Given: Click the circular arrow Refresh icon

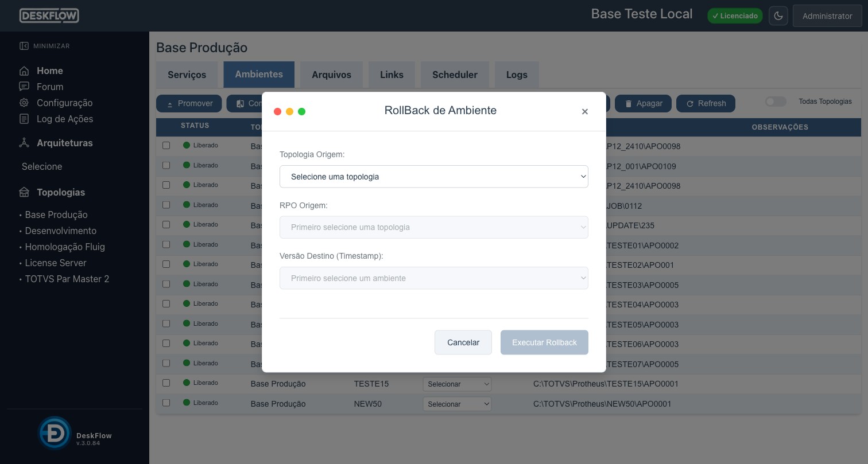Looking at the screenshot, I should tap(690, 104).
